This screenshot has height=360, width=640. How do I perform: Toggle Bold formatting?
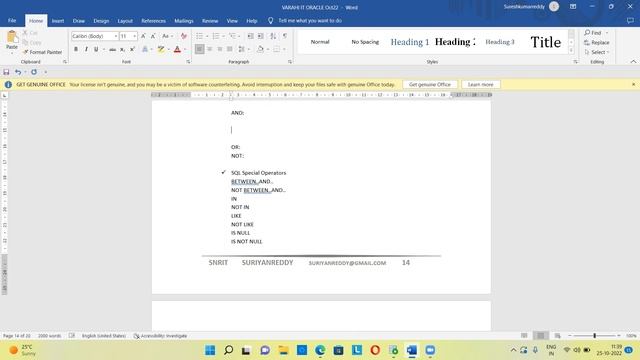coord(76,49)
